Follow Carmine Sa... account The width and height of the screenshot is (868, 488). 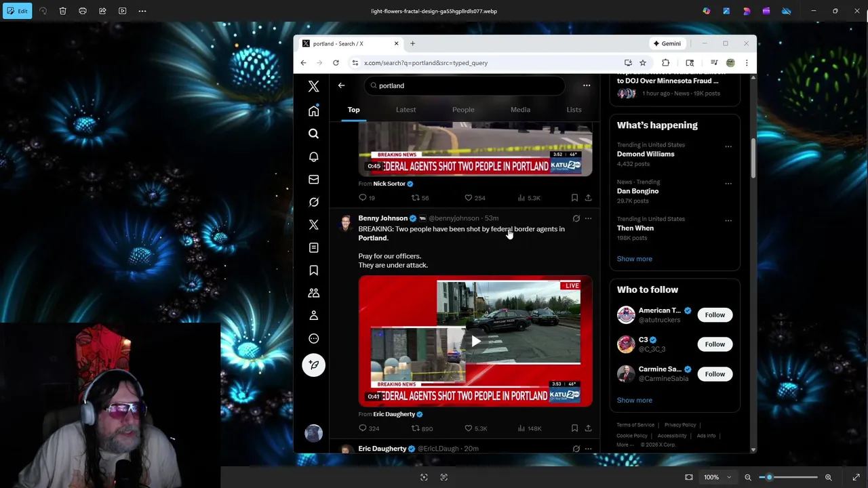point(715,374)
